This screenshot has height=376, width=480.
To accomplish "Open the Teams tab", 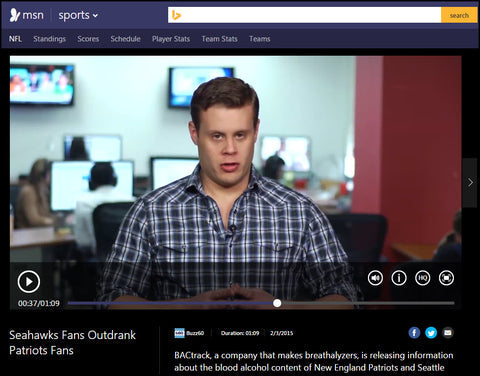I will point(259,39).
